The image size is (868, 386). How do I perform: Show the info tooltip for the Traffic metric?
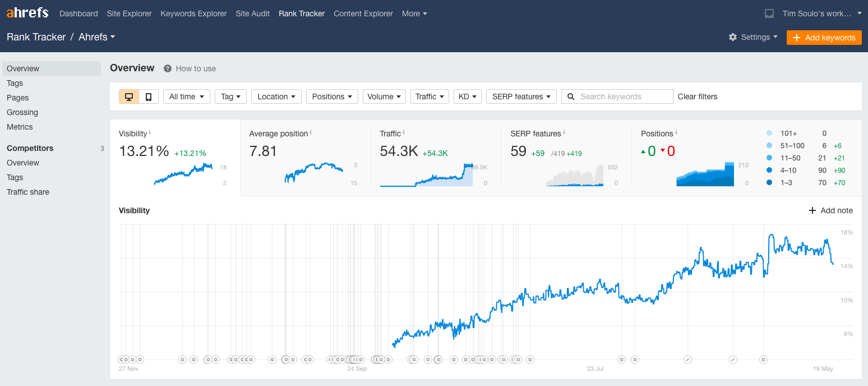[x=404, y=132]
